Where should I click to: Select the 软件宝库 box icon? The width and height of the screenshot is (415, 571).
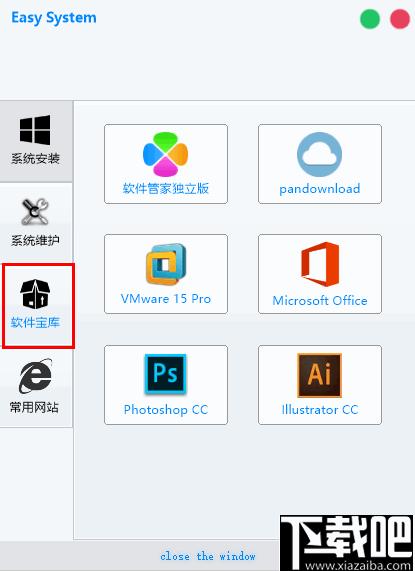(x=35, y=294)
